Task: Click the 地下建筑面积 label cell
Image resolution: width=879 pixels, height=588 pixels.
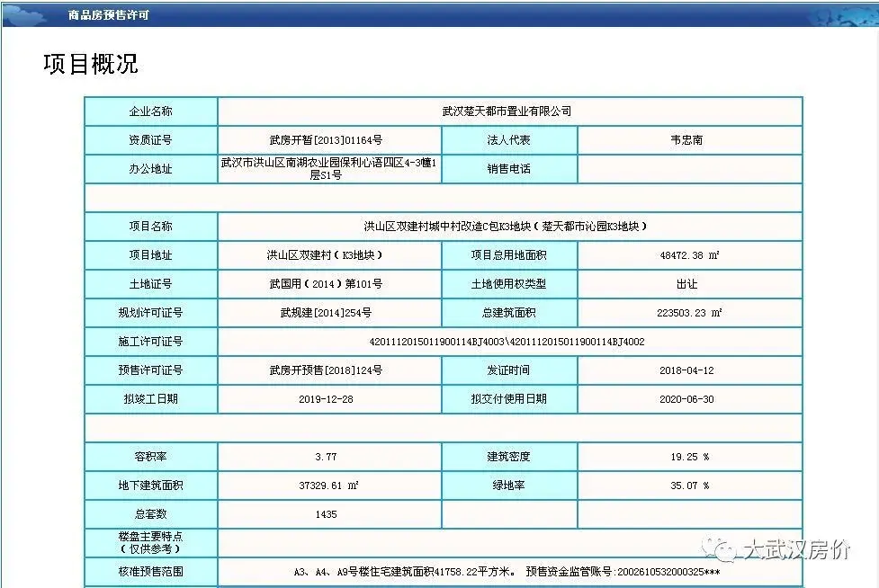Action: 151,486
